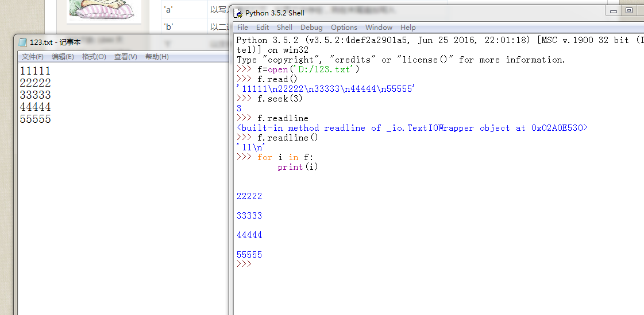Open Notepad's 帮助(H) menu
Viewport: 644px width, 315px height.
[x=157, y=57]
